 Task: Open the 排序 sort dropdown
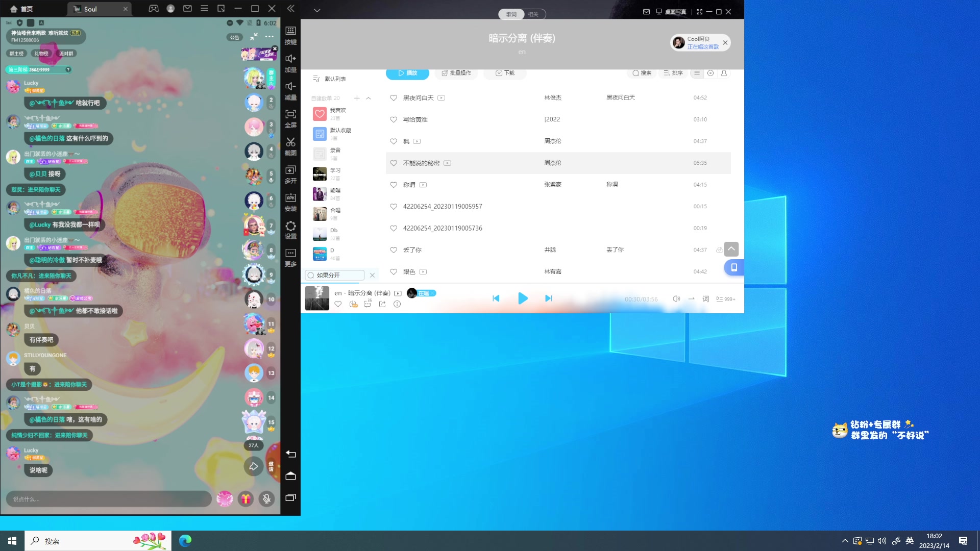(673, 73)
